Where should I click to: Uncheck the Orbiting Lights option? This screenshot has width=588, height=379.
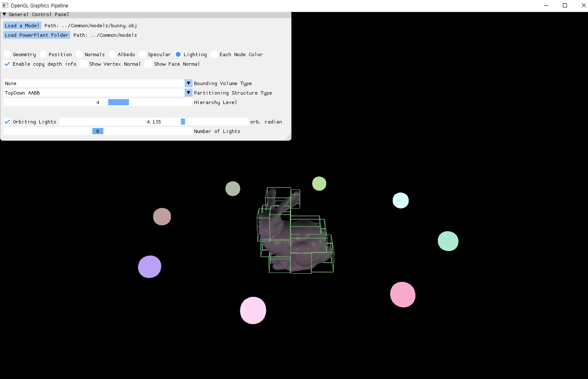(7, 121)
